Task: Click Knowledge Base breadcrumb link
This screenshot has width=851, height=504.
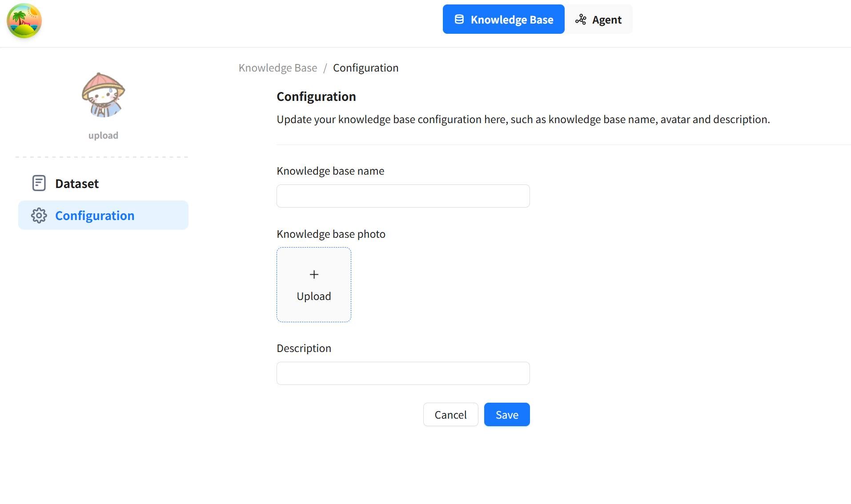Action: coord(278,68)
